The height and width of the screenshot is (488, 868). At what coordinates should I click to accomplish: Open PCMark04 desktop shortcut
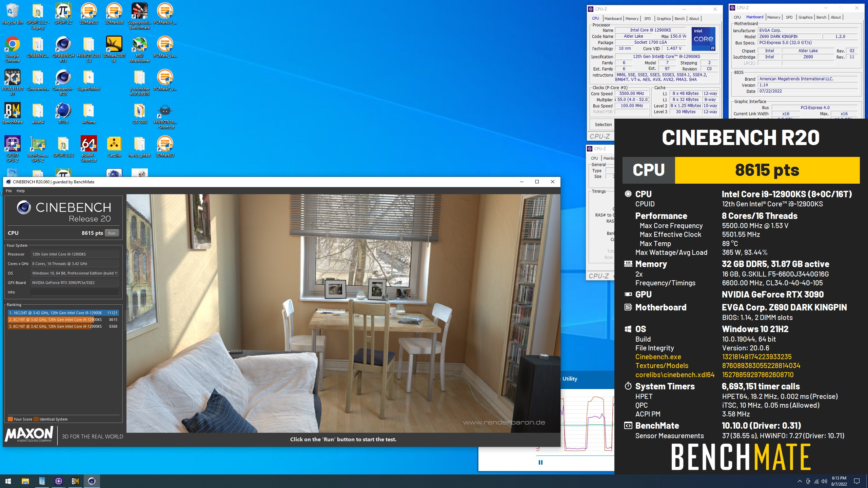click(165, 14)
